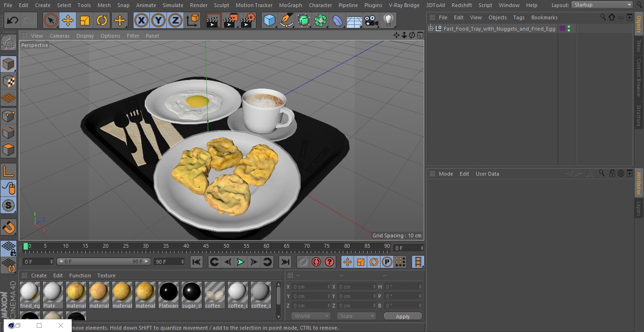Go to end of animation
This screenshot has height=332, width=644.
click(x=285, y=262)
